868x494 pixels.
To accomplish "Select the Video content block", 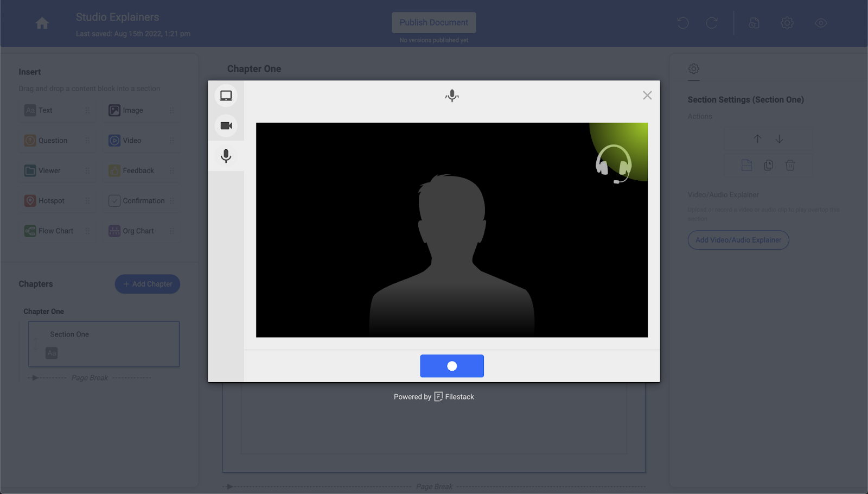I will tap(141, 141).
